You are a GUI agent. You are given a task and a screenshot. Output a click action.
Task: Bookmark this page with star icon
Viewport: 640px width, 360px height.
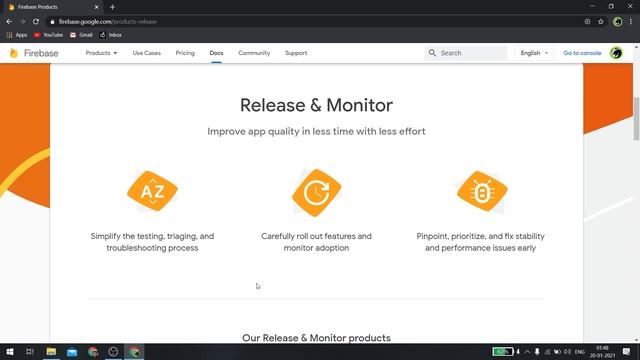pos(600,22)
